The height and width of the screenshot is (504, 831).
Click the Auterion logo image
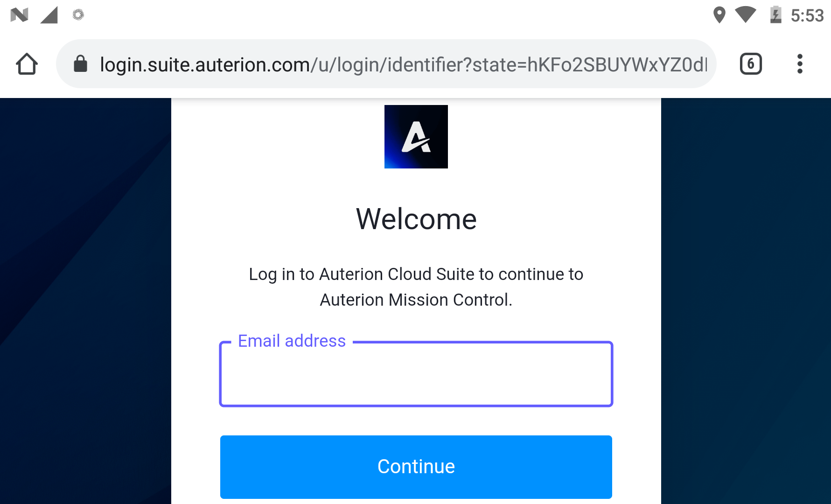[x=416, y=137]
